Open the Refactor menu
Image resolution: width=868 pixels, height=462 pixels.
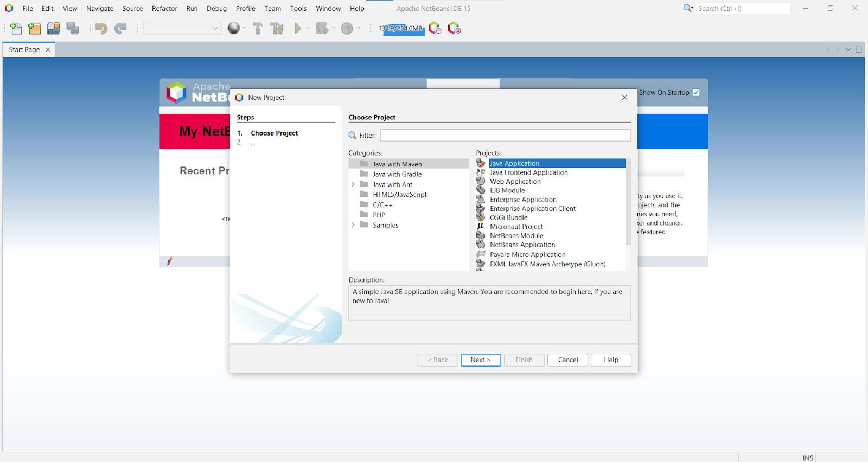click(164, 8)
